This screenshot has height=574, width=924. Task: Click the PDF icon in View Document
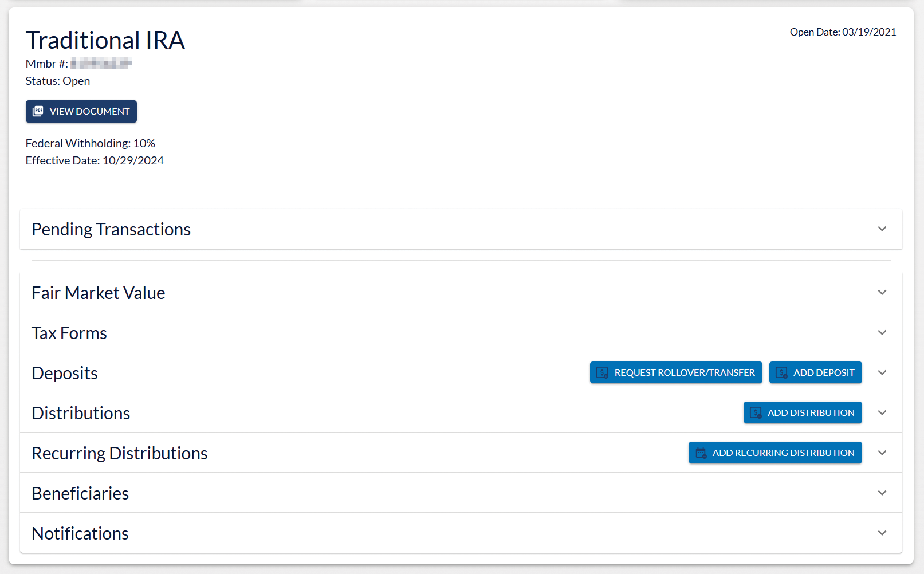[38, 111]
